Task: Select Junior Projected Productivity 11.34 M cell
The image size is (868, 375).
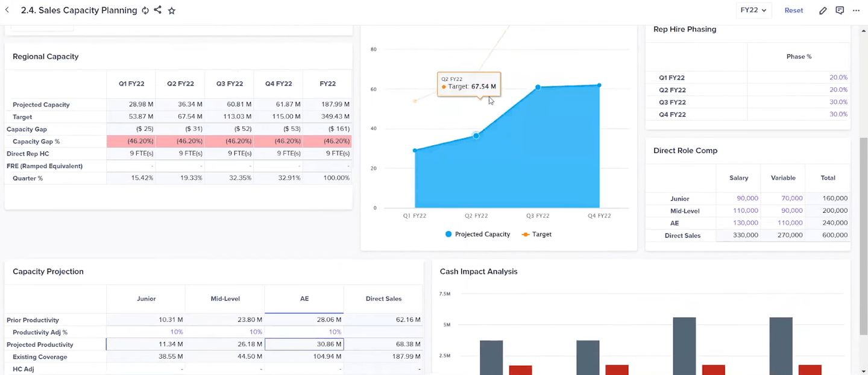Action: coord(145,344)
